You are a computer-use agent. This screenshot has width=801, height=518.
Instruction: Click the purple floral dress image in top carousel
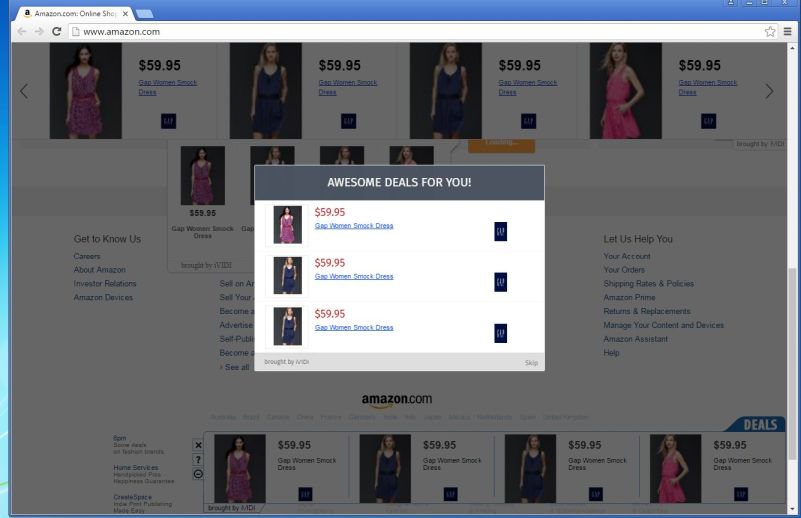[x=85, y=91]
